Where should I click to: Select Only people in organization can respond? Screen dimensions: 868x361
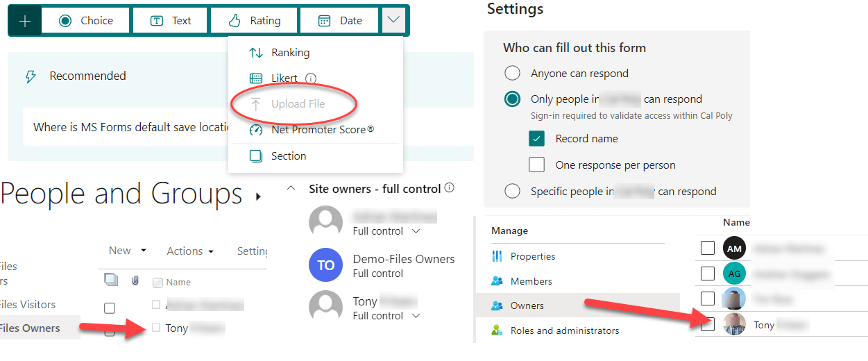pos(513,99)
